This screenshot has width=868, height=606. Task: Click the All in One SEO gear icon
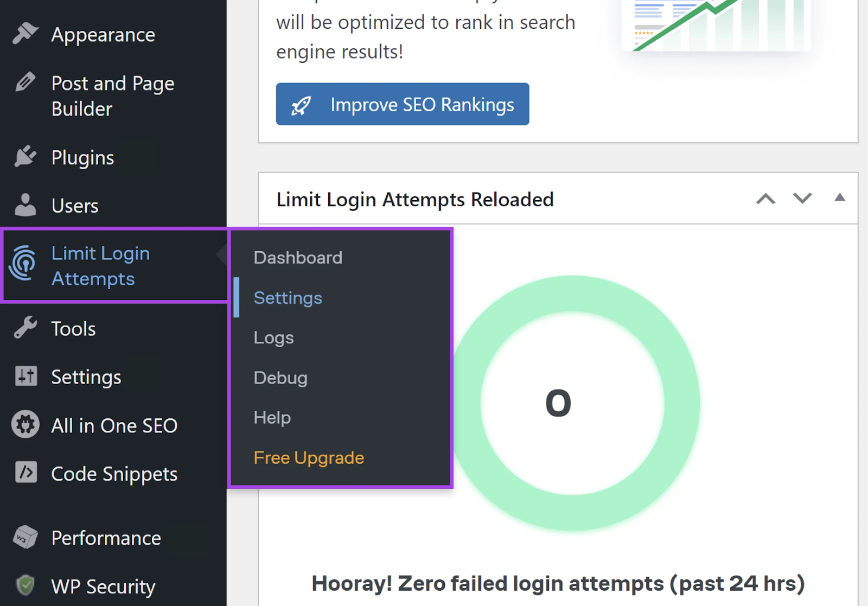click(x=25, y=424)
